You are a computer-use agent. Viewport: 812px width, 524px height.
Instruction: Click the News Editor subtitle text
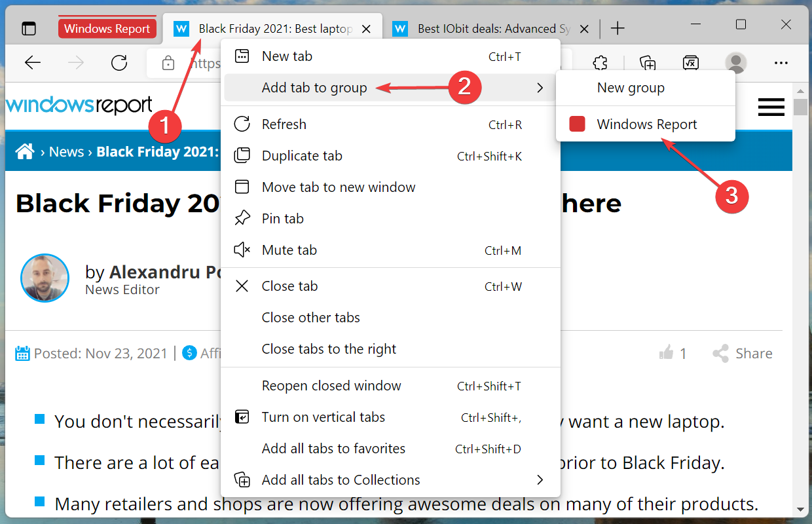click(122, 290)
